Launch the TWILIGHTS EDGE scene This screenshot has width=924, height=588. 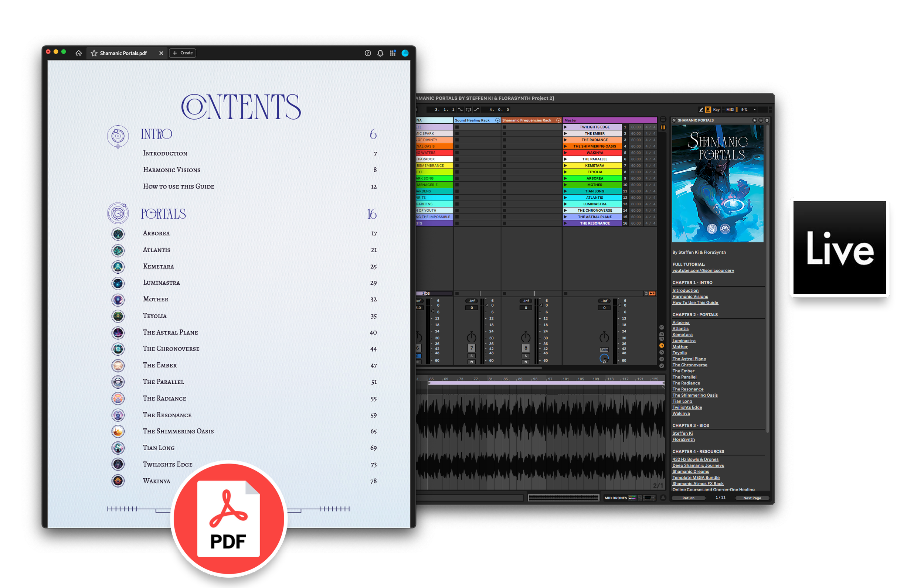565,127
